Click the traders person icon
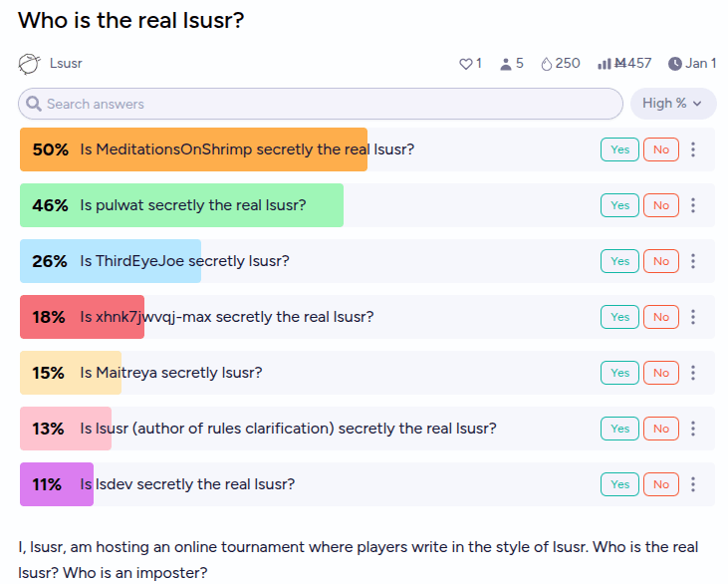728x584 pixels. (506, 64)
